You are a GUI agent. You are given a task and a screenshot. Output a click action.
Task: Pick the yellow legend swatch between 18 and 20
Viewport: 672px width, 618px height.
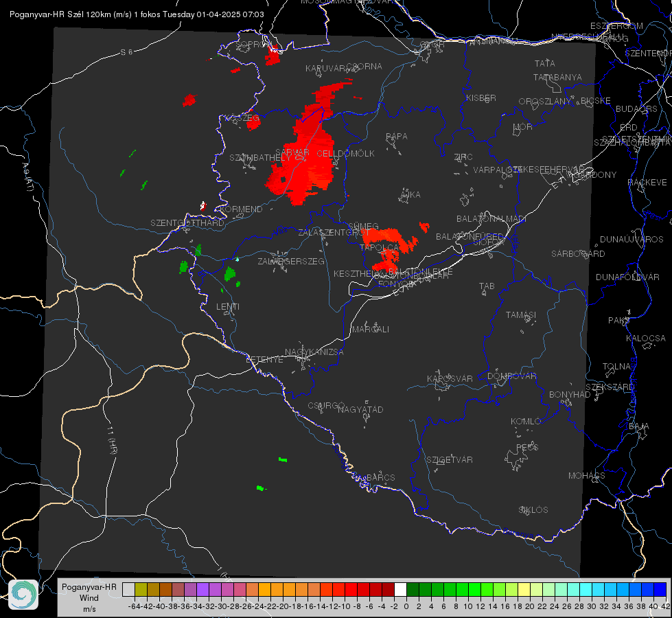pyautogui.click(x=524, y=589)
